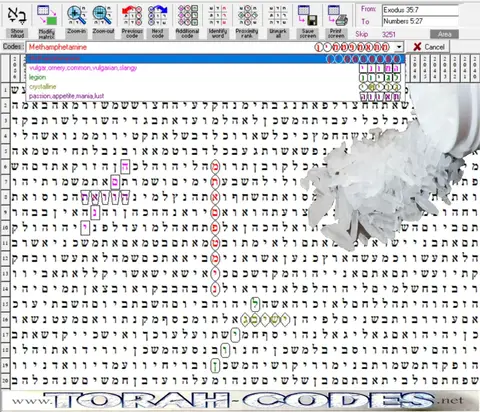Click the magenta-boxed letter in row 9

coord(95,212)
